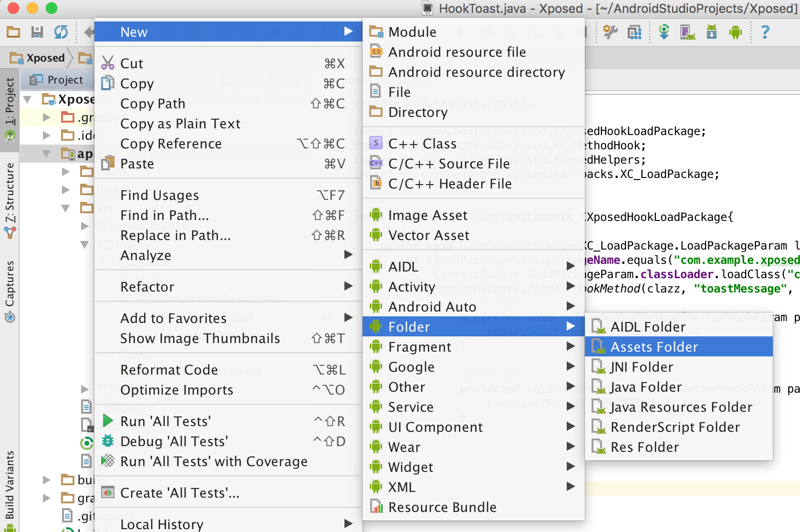The image size is (800, 532).
Task: Select Copy in context menu
Action: tap(228, 83)
